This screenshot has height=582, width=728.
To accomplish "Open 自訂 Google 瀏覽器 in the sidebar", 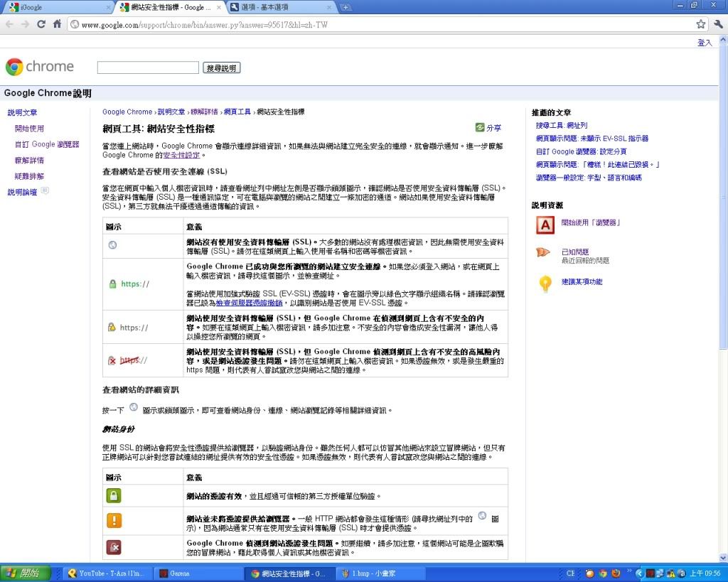I will 47,144.
